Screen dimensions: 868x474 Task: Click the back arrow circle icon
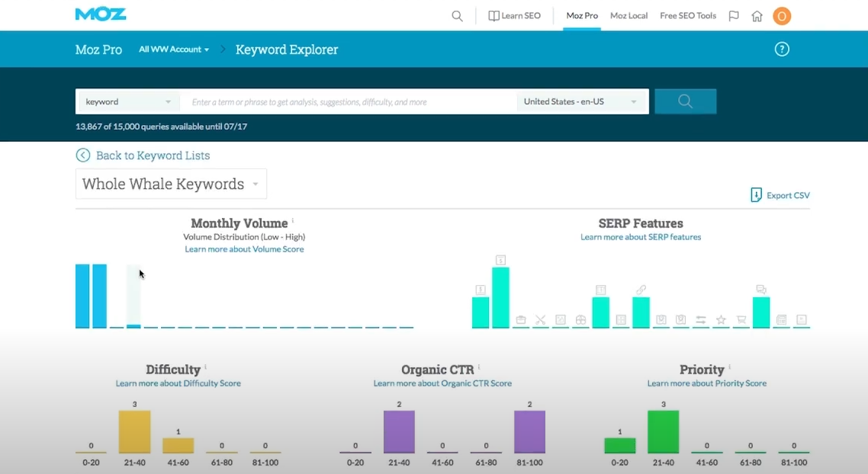click(x=83, y=155)
